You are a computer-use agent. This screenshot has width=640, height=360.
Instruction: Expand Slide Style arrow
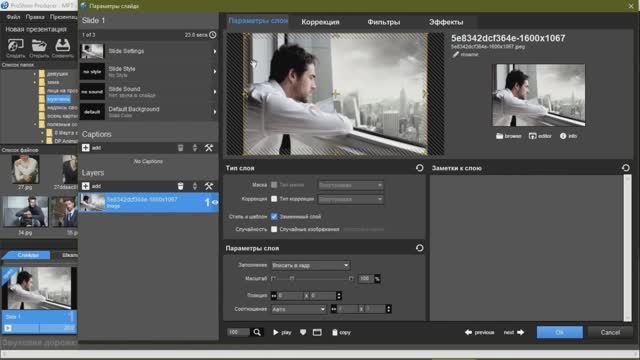coord(215,71)
